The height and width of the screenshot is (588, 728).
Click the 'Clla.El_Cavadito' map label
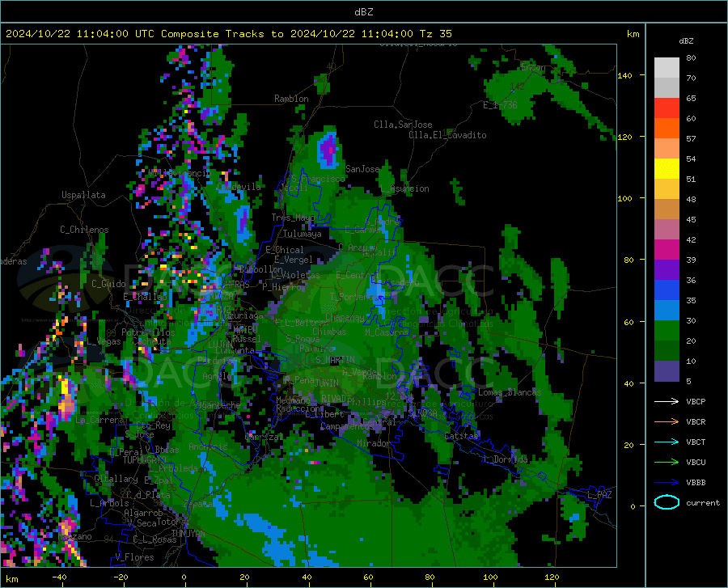tap(447, 135)
